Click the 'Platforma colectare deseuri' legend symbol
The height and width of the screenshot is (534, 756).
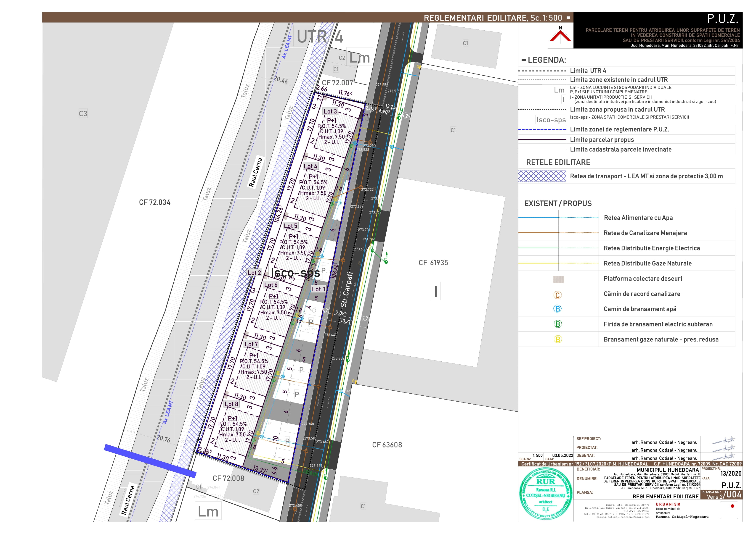tap(558, 279)
